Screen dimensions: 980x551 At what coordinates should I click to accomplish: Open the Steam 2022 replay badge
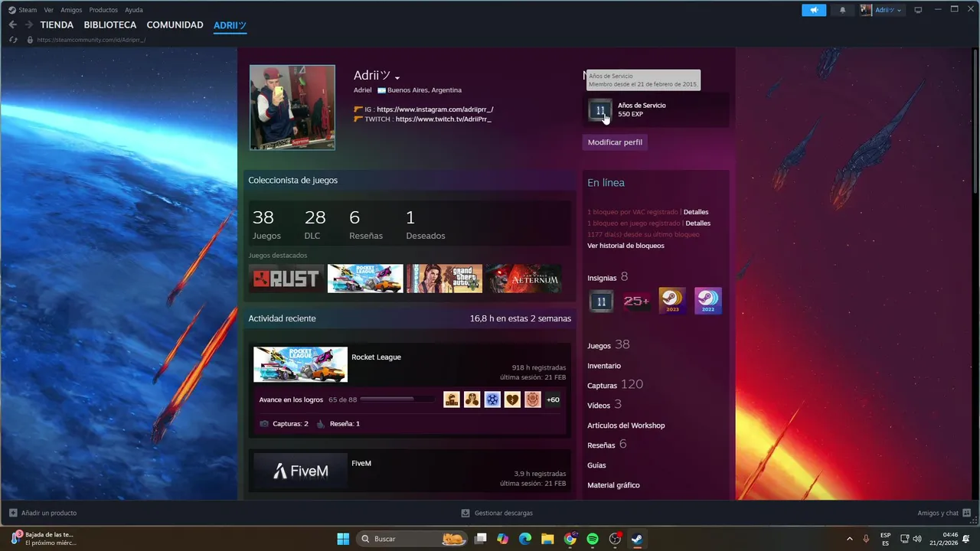coord(707,302)
